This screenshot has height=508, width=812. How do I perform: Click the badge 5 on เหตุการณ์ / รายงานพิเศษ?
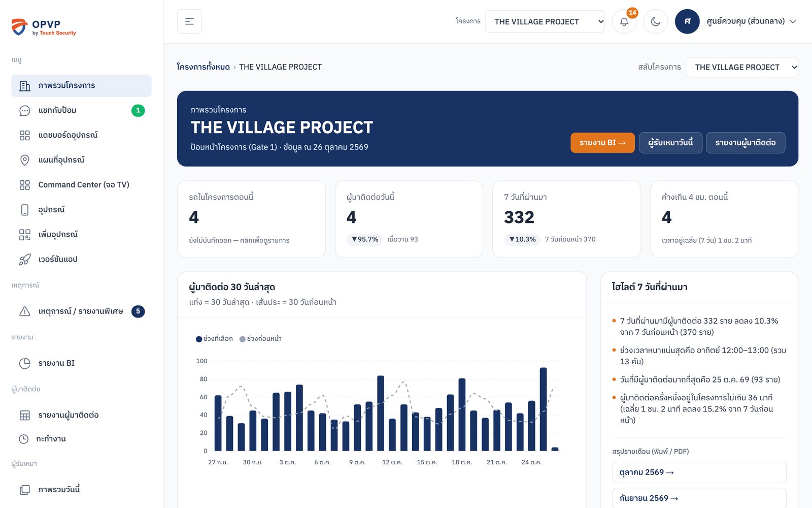click(x=138, y=311)
